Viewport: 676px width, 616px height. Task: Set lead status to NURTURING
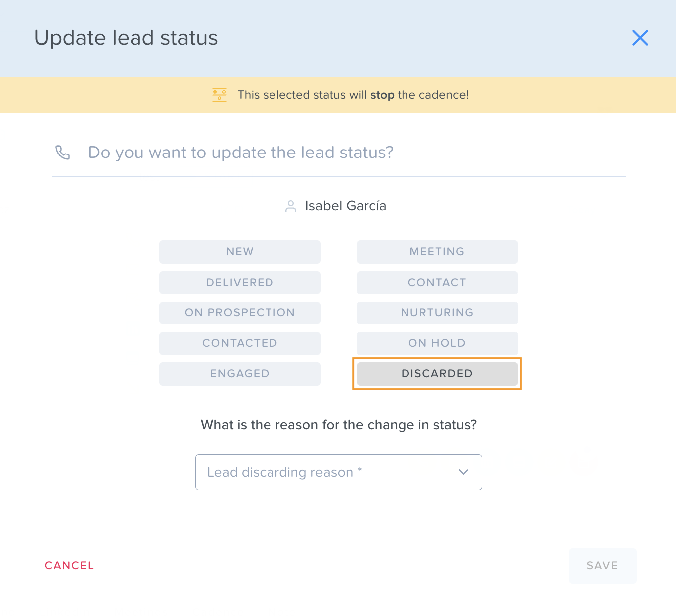click(x=437, y=313)
